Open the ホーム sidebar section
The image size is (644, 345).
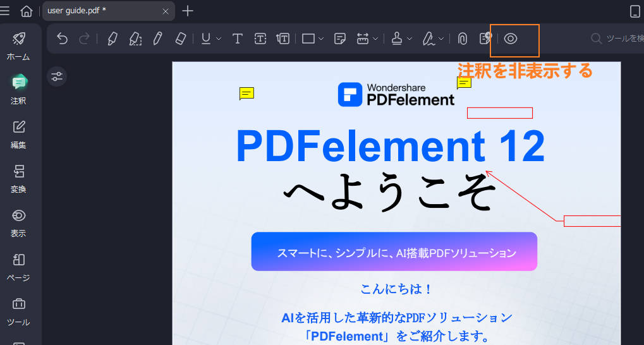click(x=18, y=46)
